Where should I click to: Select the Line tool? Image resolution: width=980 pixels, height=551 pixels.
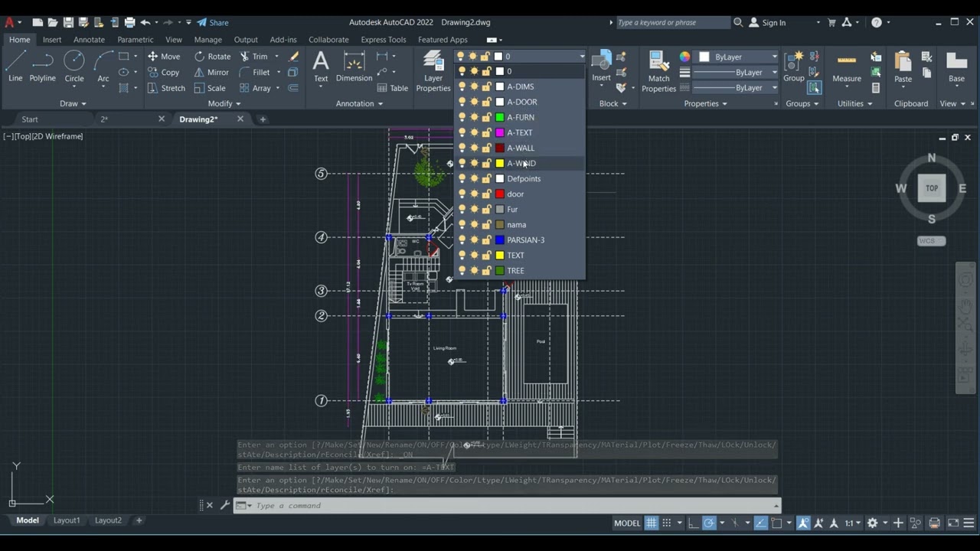coord(15,66)
